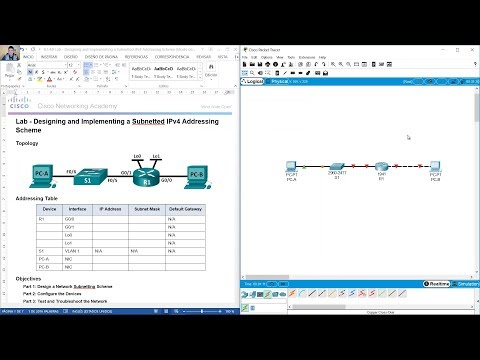This screenshot has width=480, height=360.
Task: Open the text highlight color swatch
Action: [39, 79]
